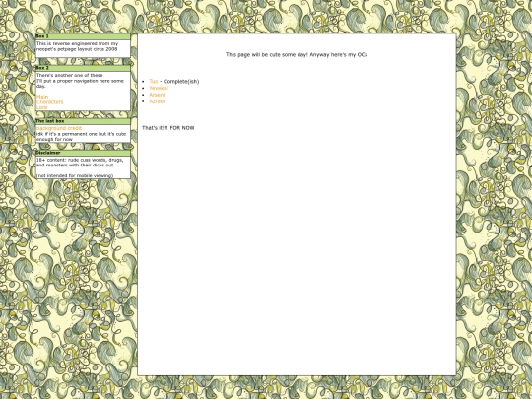The width and height of the screenshot is (532, 399).
Task: Open the Azrael character link
Action: [x=157, y=101]
